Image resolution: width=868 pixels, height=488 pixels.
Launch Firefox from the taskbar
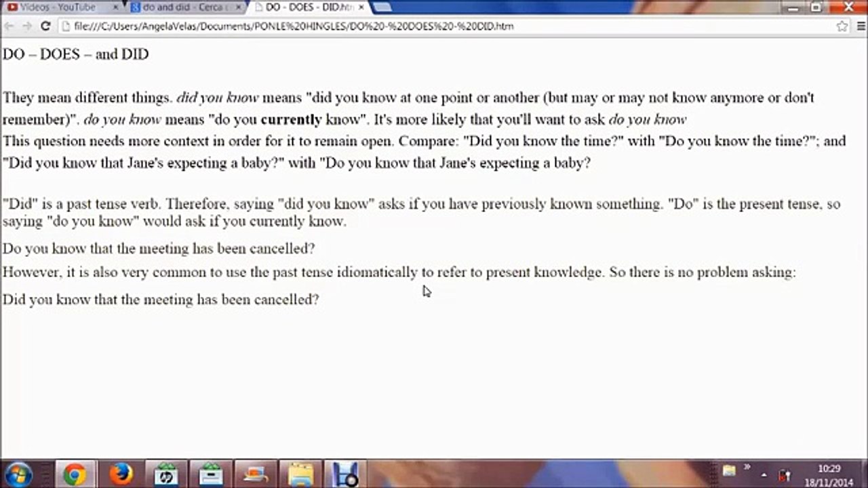point(120,474)
